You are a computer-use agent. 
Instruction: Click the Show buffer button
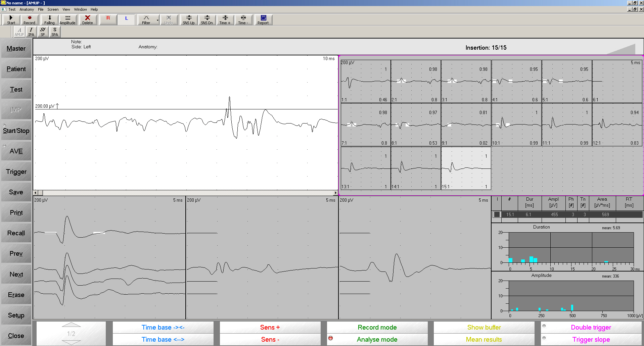click(x=484, y=328)
